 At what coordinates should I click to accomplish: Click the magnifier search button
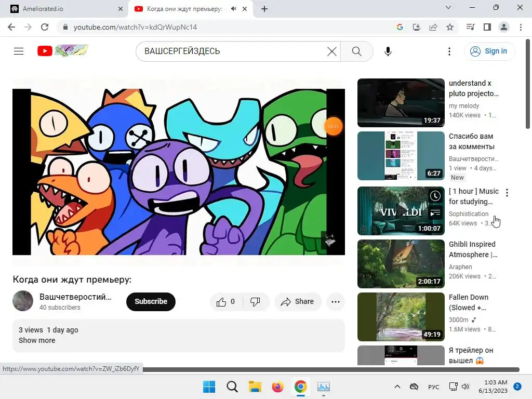[x=356, y=51]
